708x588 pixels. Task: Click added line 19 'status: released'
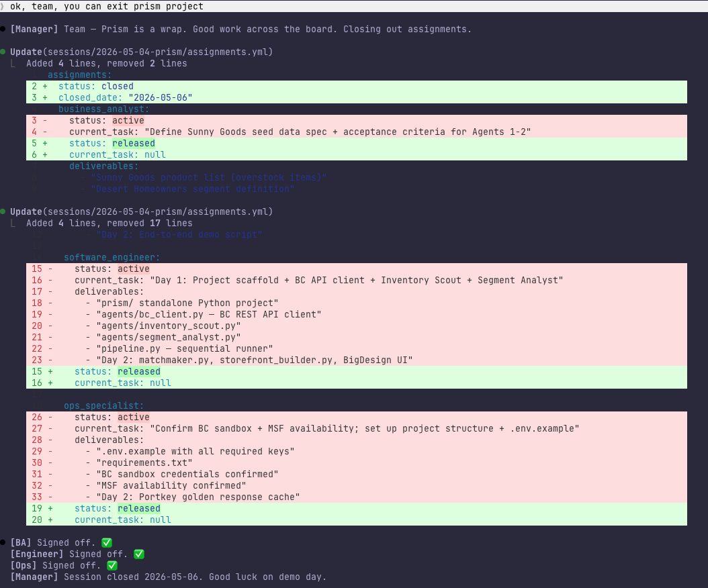tap(357, 508)
